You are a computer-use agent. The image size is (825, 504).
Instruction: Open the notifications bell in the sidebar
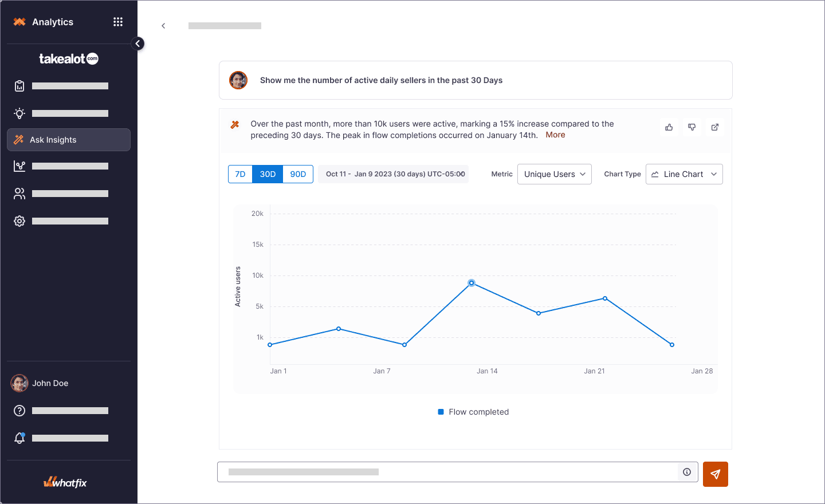click(x=19, y=438)
